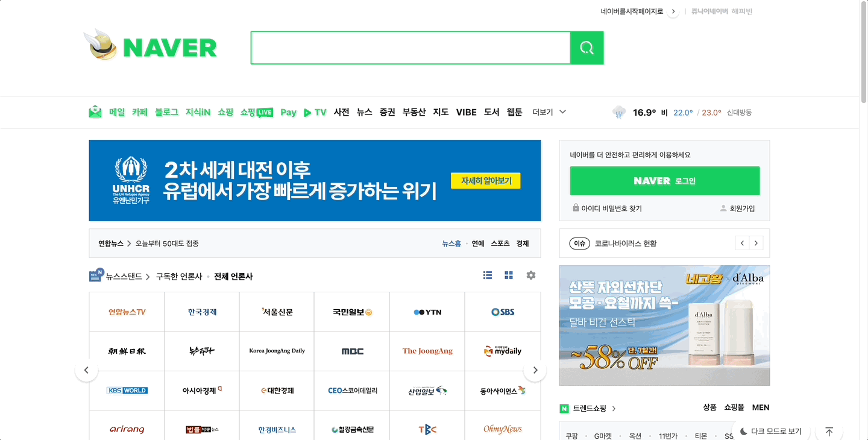The width and height of the screenshot is (868, 440).
Task: Toggle dark mode view
Action: pos(771,432)
